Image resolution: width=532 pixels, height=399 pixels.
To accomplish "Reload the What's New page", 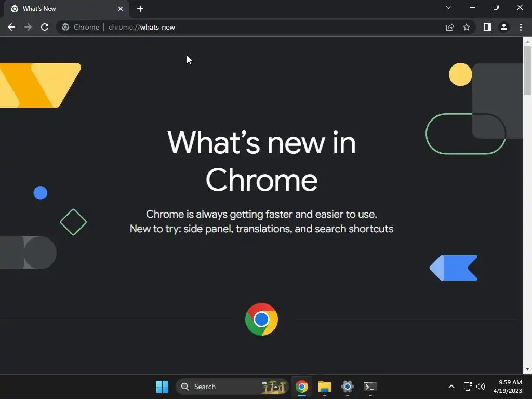I will [x=45, y=27].
